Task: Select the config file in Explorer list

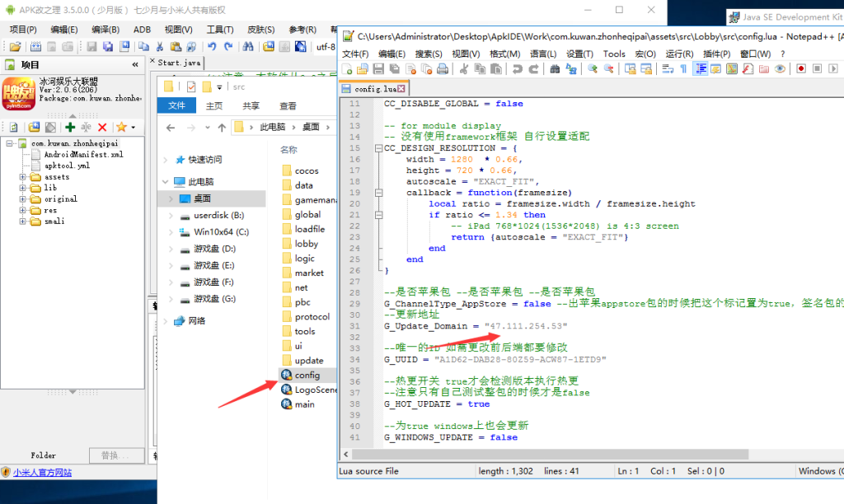Action: (306, 376)
